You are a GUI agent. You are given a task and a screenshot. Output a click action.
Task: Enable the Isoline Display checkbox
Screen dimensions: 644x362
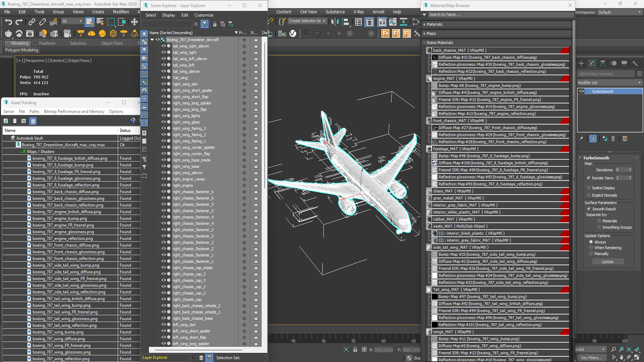coord(589,188)
